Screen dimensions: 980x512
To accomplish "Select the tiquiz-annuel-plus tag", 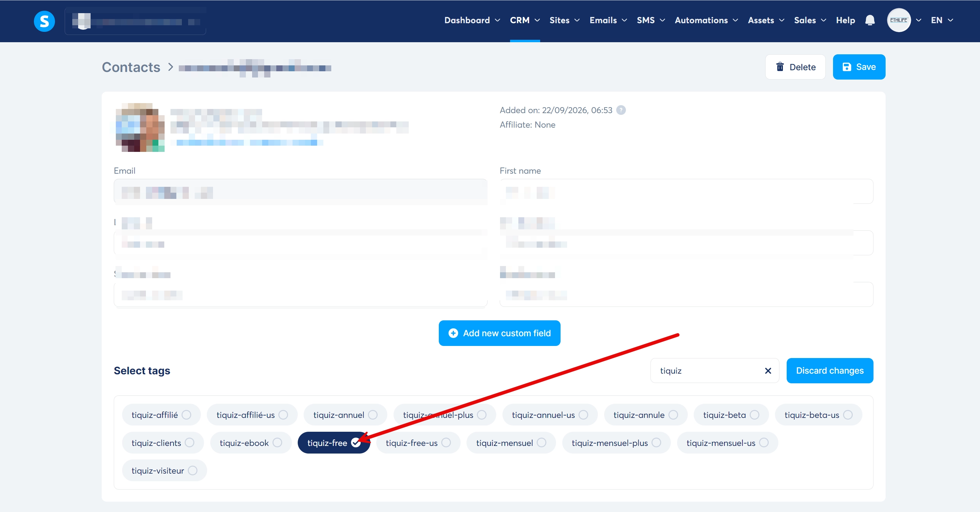I will (x=444, y=414).
